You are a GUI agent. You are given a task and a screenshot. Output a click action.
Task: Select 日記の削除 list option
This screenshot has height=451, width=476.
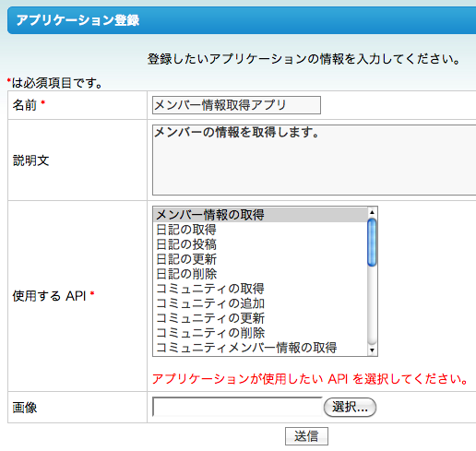[x=260, y=274]
